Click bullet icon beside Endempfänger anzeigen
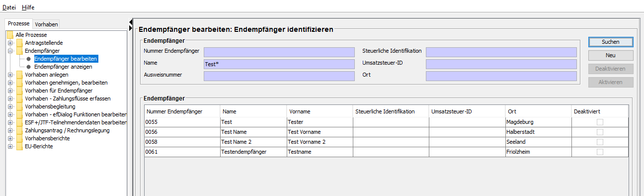Viewport: 644px width, 196px height. pyautogui.click(x=29, y=67)
